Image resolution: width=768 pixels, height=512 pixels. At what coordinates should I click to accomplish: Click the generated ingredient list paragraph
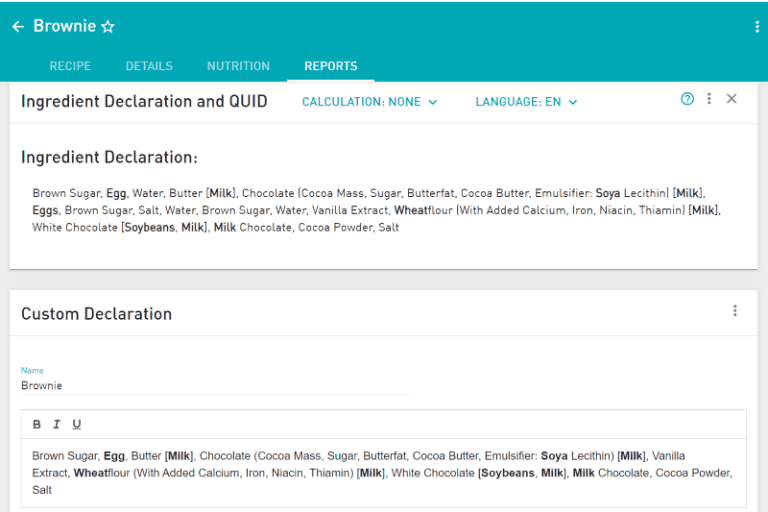(376, 210)
